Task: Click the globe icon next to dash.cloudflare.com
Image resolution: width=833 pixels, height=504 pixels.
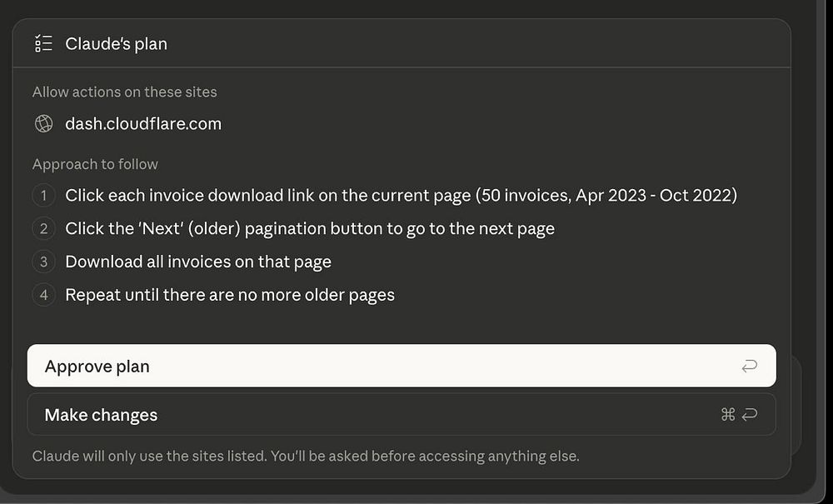Action: (43, 124)
